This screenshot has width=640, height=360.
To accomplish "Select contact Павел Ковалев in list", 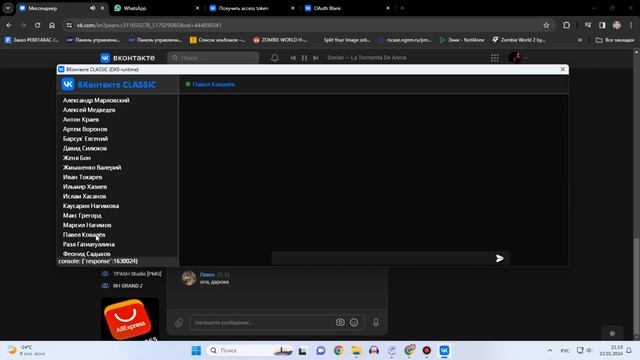I will (x=84, y=234).
